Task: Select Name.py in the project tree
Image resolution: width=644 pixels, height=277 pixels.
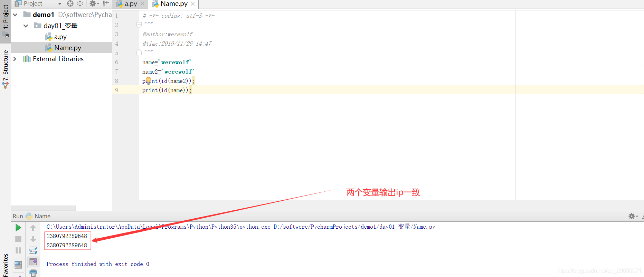Action: click(x=67, y=48)
